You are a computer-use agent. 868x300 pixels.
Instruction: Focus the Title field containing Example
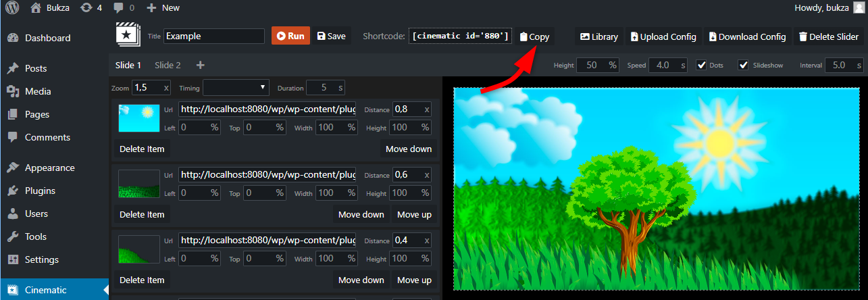tap(214, 36)
